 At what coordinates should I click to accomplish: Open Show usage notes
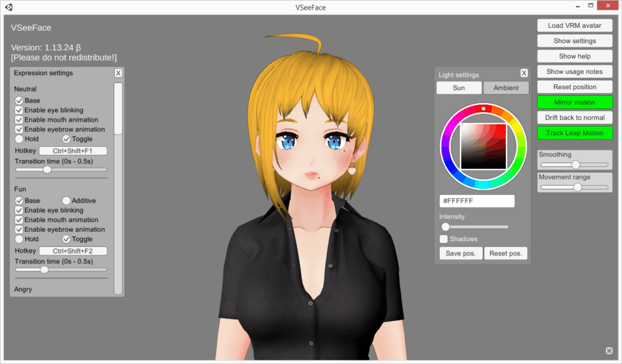pyautogui.click(x=575, y=71)
